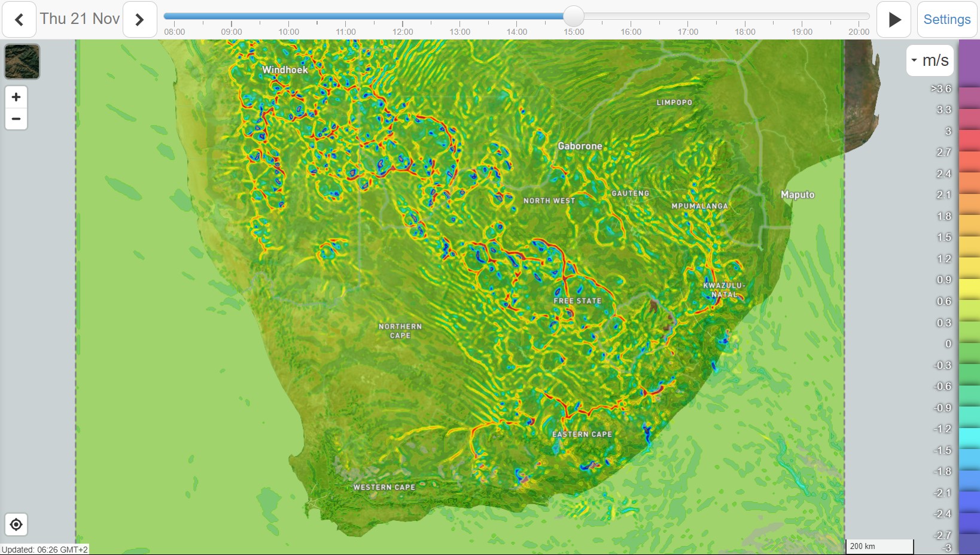This screenshot has height=555, width=980.
Task: Jump timeline to 16:00
Action: tap(631, 32)
